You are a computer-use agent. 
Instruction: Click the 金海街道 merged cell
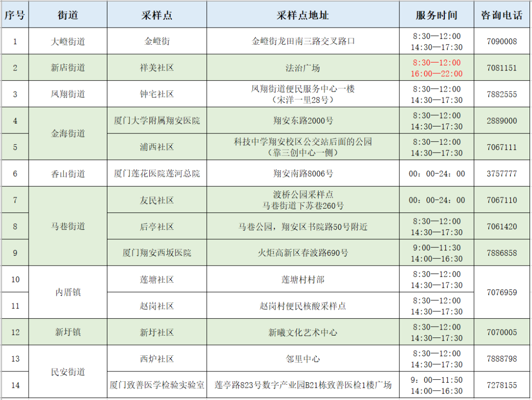[68, 133]
